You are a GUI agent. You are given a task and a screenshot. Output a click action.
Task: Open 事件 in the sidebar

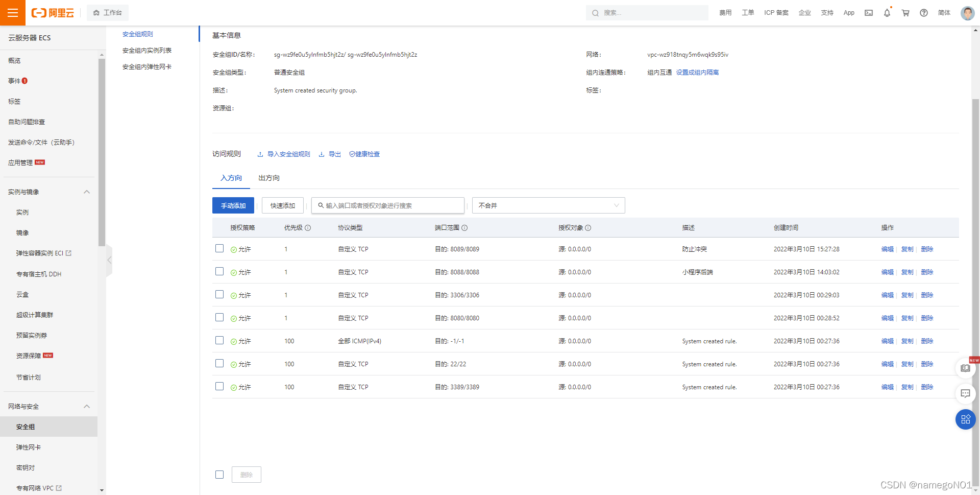(x=14, y=81)
